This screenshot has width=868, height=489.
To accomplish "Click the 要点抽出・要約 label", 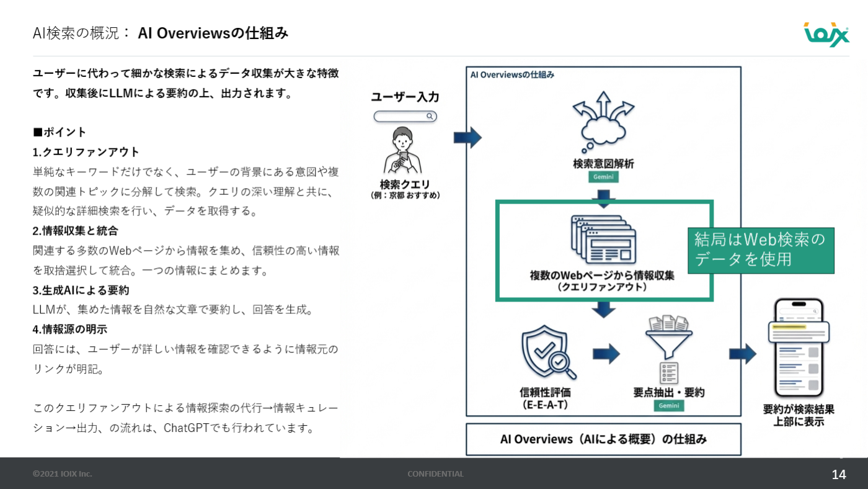I will click(x=669, y=392).
